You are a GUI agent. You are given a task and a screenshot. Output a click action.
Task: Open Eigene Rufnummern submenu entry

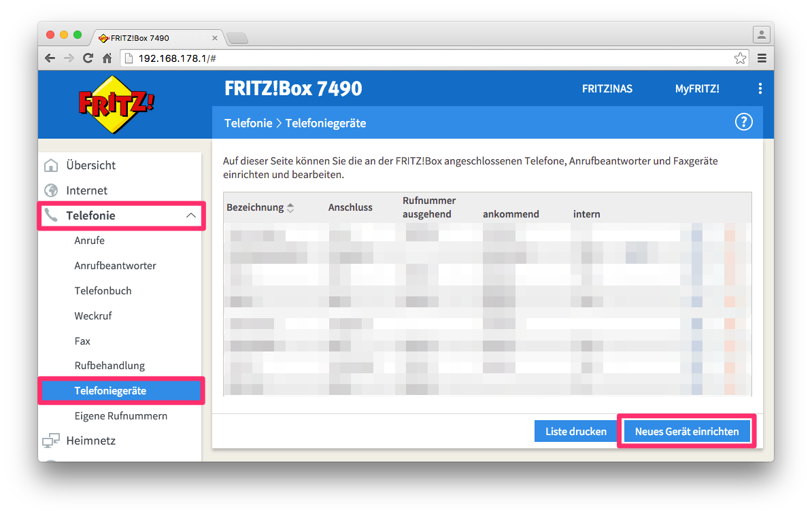(120, 415)
